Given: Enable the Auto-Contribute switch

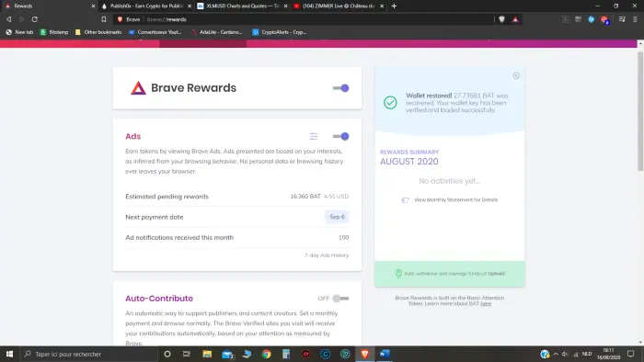Looking at the screenshot, I should (x=341, y=298).
